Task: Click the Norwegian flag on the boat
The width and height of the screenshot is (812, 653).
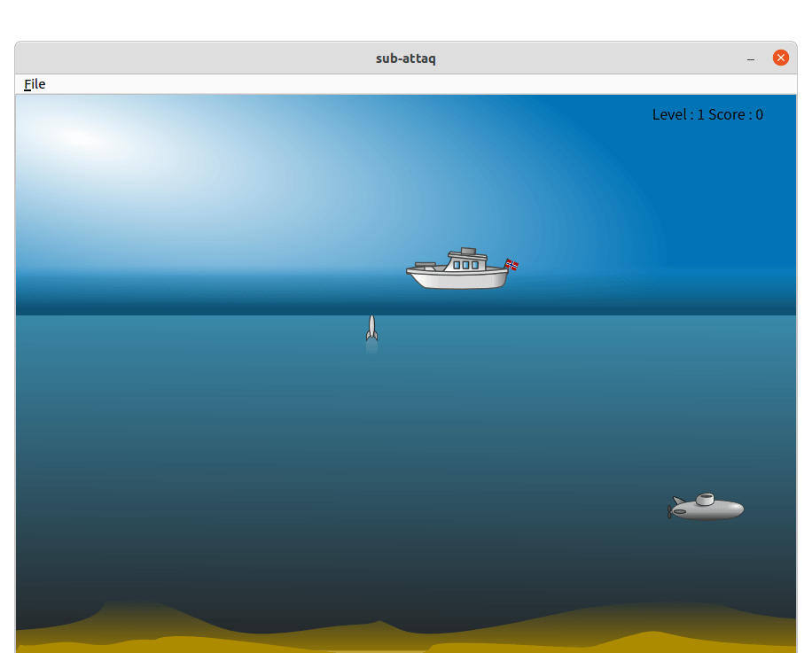Action: tap(511, 264)
